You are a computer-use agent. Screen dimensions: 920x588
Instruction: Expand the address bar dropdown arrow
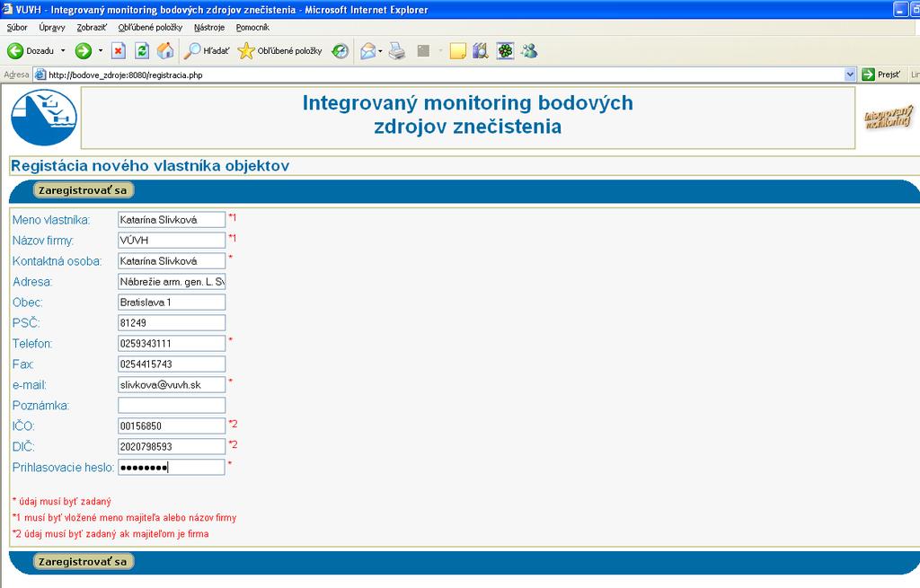pyautogui.click(x=850, y=75)
